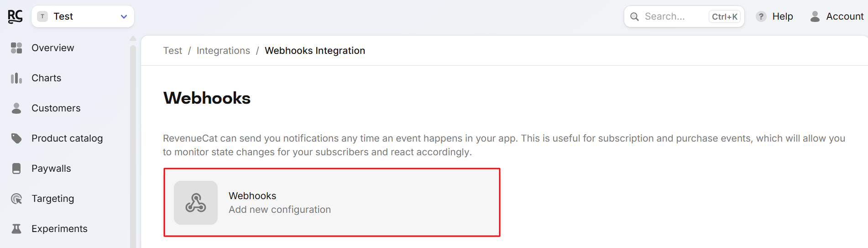868x248 pixels.
Task: Click the Help question mark icon
Action: pos(761,16)
